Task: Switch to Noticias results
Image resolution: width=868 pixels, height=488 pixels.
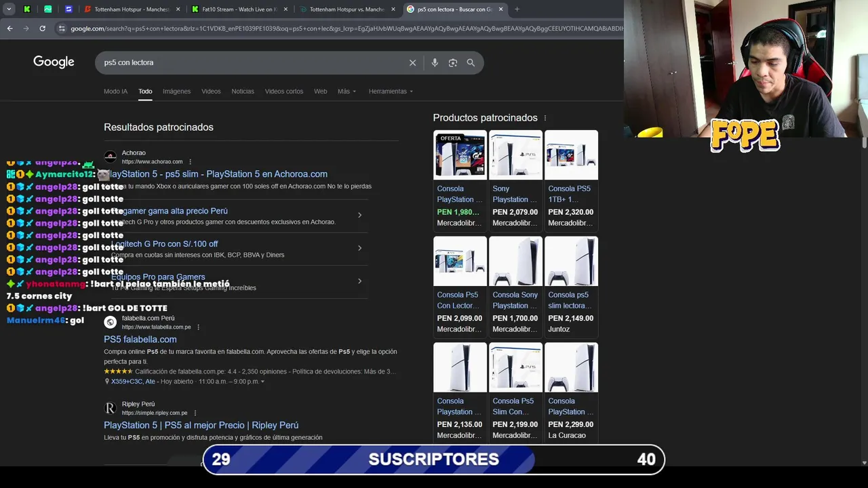Action: coord(243,91)
